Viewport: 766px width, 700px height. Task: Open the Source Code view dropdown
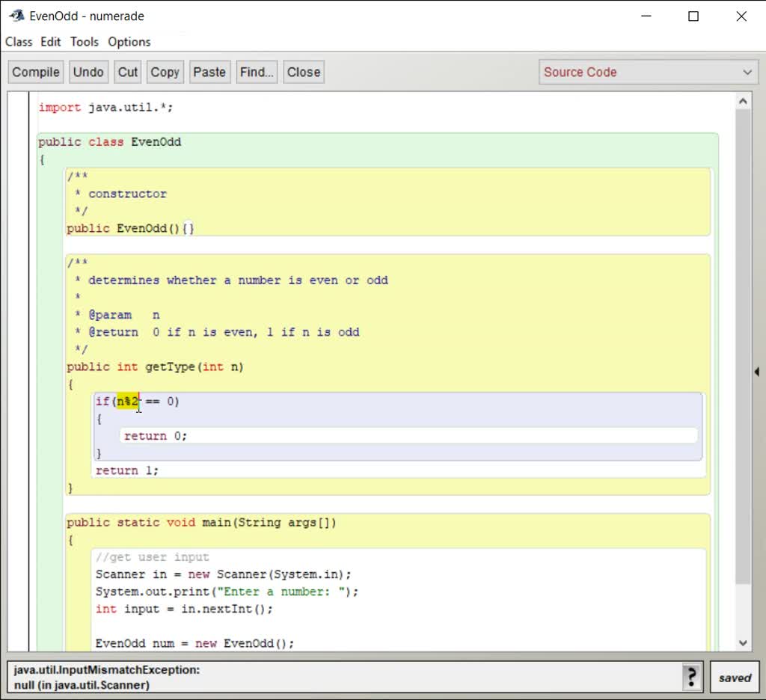647,72
